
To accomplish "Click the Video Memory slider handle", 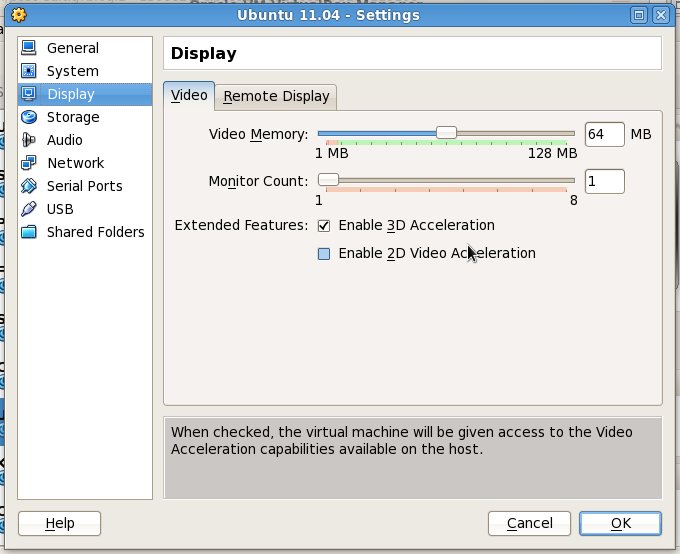I will [446, 133].
